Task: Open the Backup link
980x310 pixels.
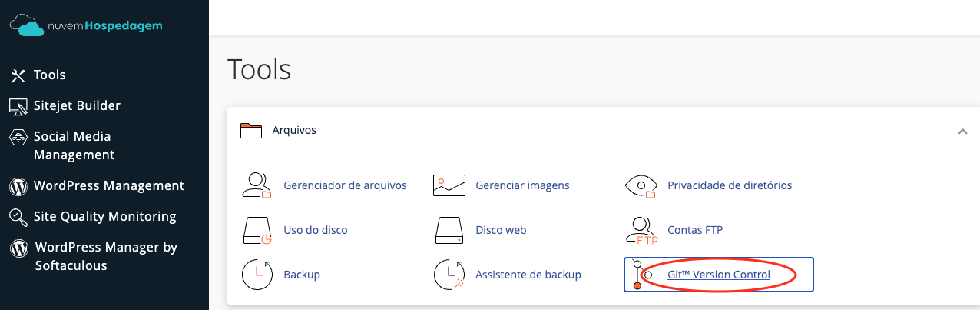Action: click(x=302, y=275)
